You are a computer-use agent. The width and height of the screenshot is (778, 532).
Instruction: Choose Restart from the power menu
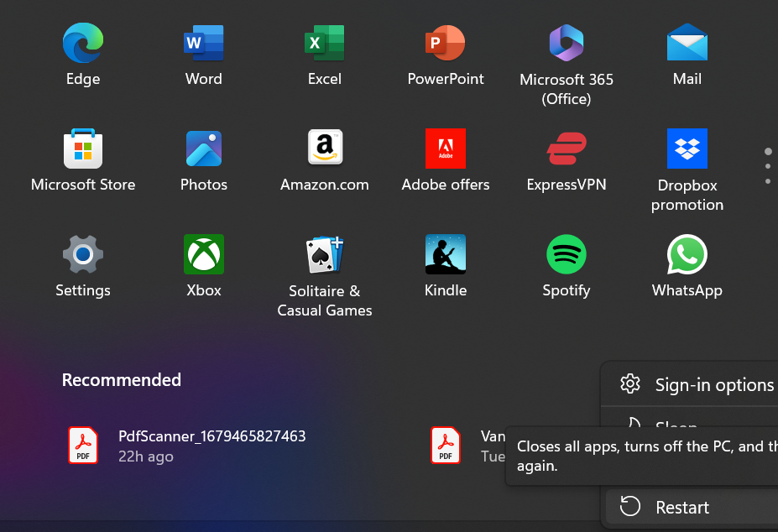pos(681,507)
